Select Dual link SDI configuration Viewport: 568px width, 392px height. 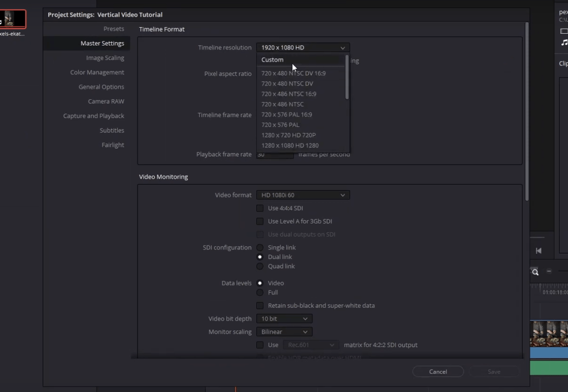[x=260, y=257]
